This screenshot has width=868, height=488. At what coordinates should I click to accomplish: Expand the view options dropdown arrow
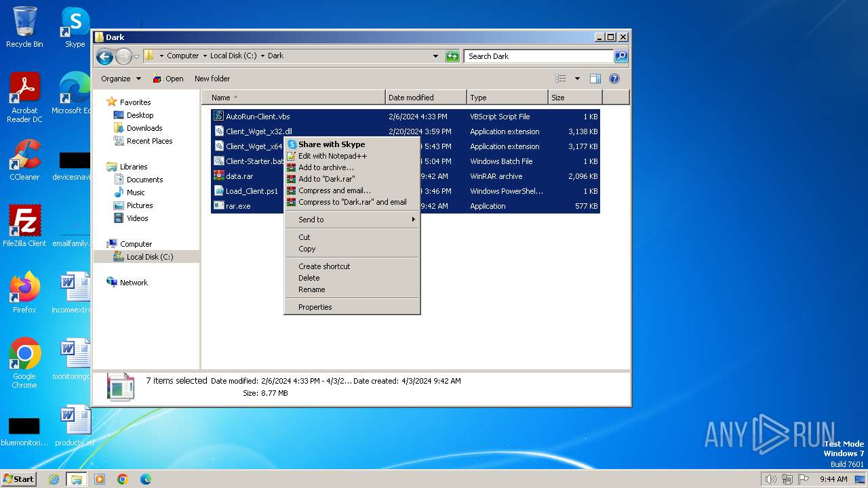pos(577,79)
